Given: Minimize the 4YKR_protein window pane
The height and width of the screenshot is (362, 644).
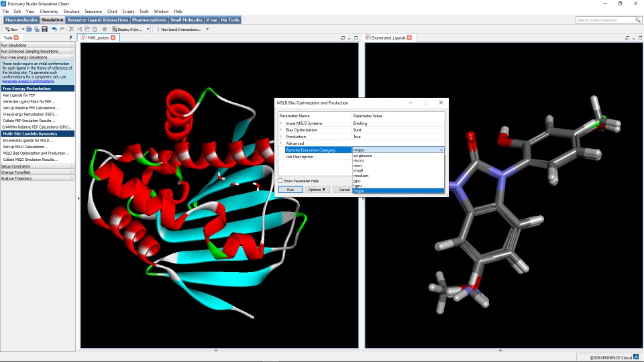Looking at the screenshot, I should point(350,38).
